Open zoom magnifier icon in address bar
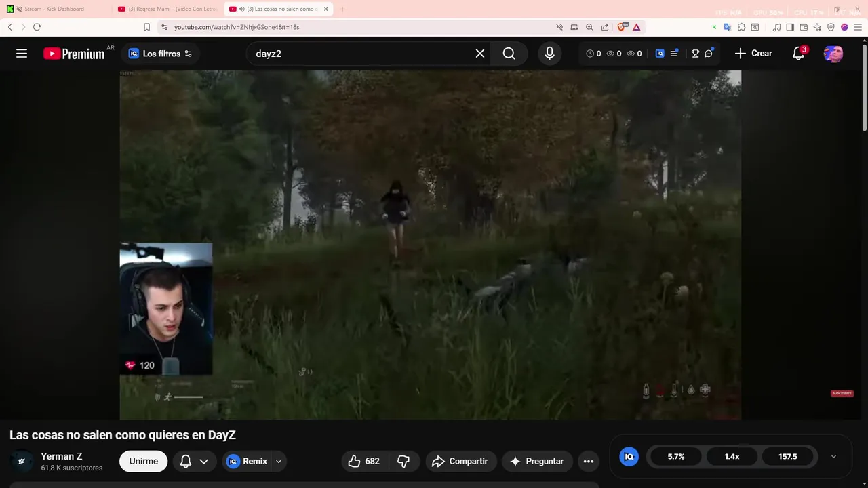 pos(589,27)
